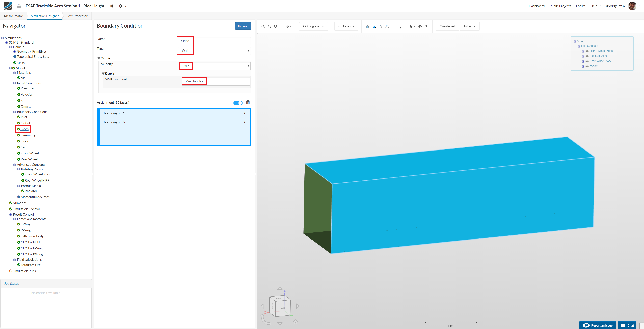Image resolution: width=644 pixels, height=329 pixels.
Task: Switch to the Post-Processor tab
Action: (77, 16)
